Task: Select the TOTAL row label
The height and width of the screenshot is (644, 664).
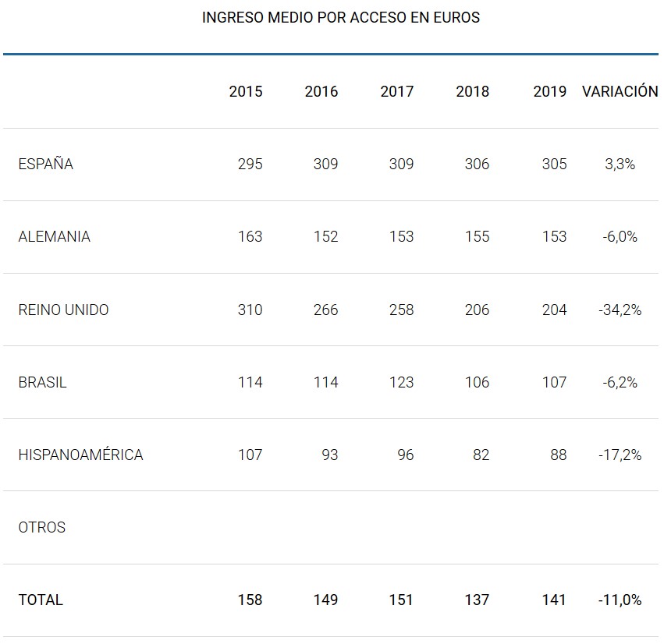Action: click(x=41, y=600)
